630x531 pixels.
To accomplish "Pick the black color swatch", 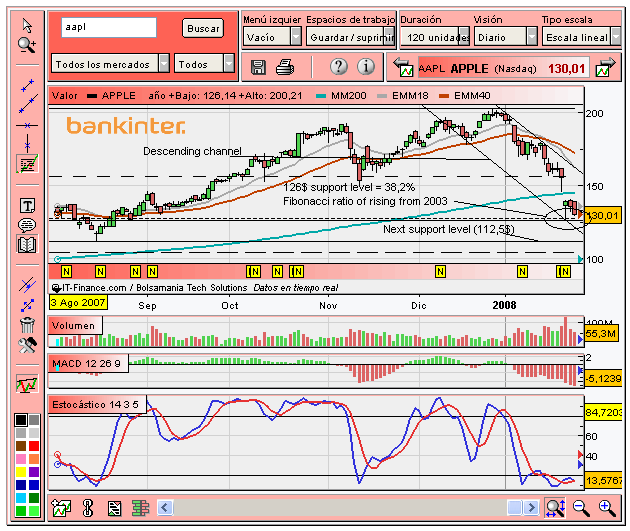I will [21, 420].
